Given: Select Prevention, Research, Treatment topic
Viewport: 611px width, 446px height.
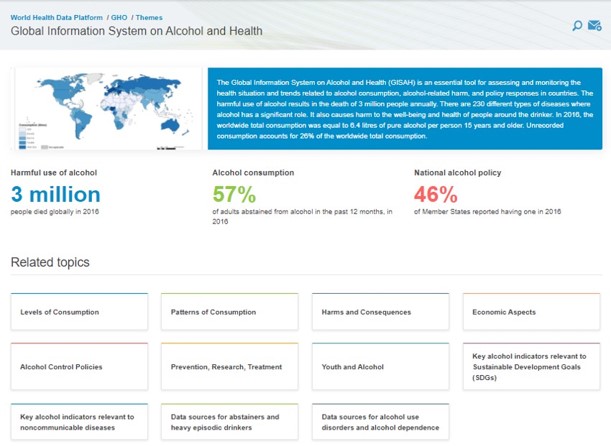Looking at the screenshot, I should 229,367.
